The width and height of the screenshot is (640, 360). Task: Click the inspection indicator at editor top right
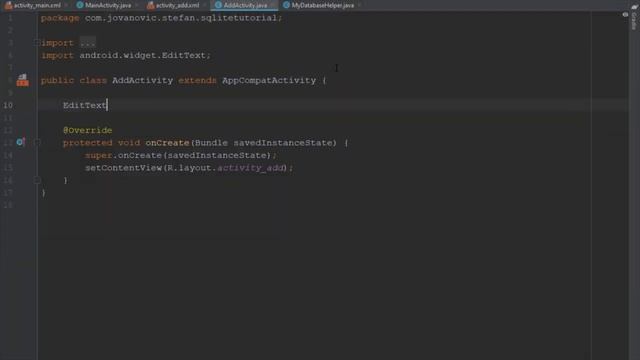[625, 15]
